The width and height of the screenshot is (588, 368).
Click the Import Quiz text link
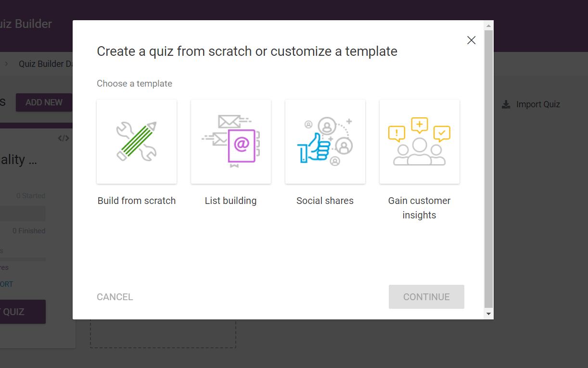pyautogui.click(x=538, y=104)
